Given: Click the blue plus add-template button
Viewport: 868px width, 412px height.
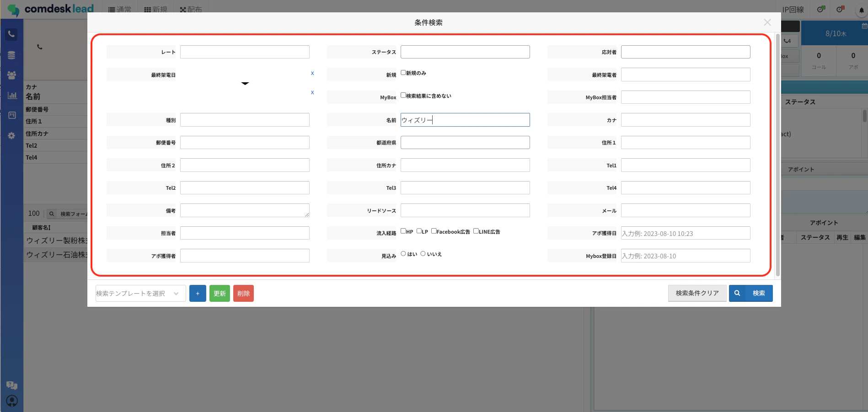Looking at the screenshot, I should point(198,294).
